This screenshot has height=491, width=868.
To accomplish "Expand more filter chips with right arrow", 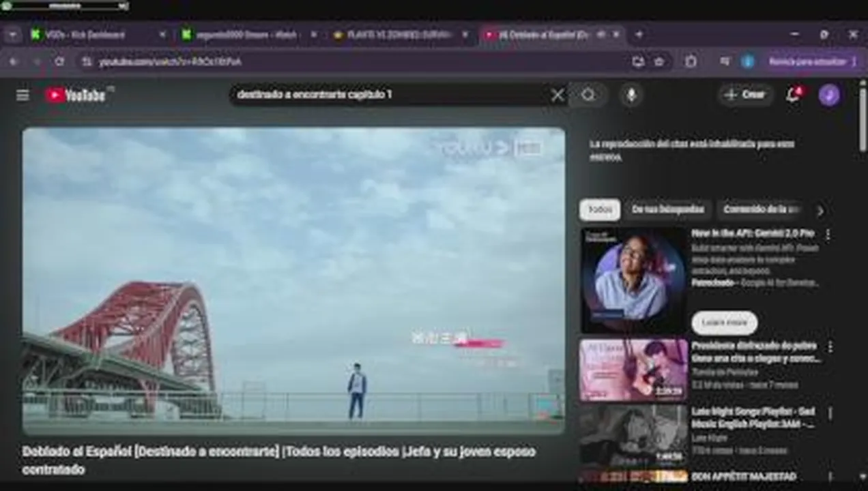I will pos(820,211).
